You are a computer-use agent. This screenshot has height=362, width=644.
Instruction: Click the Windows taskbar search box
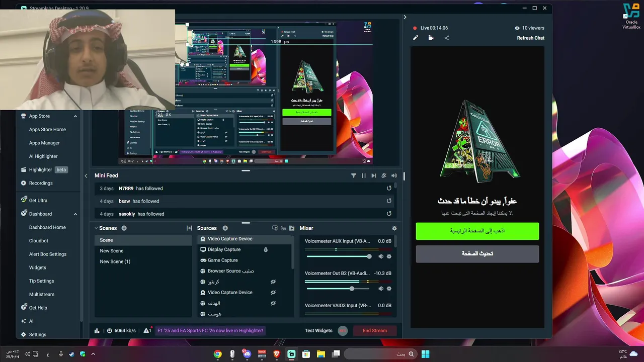tap(381, 354)
